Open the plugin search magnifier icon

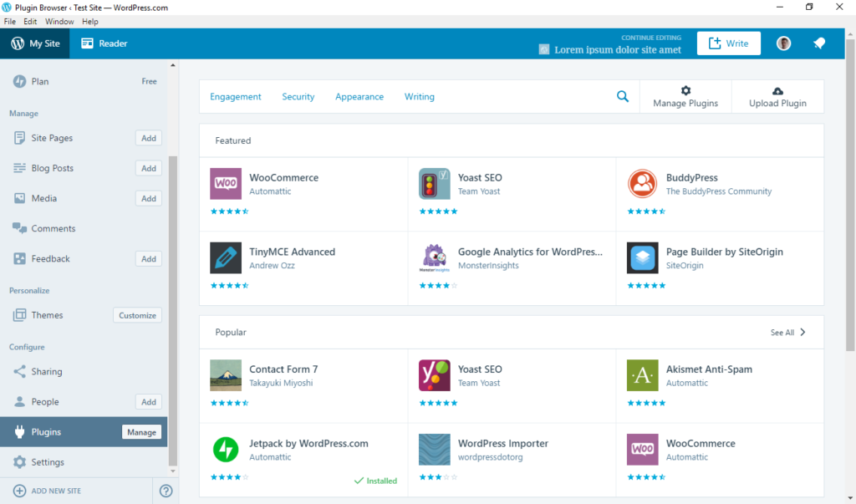click(622, 96)
